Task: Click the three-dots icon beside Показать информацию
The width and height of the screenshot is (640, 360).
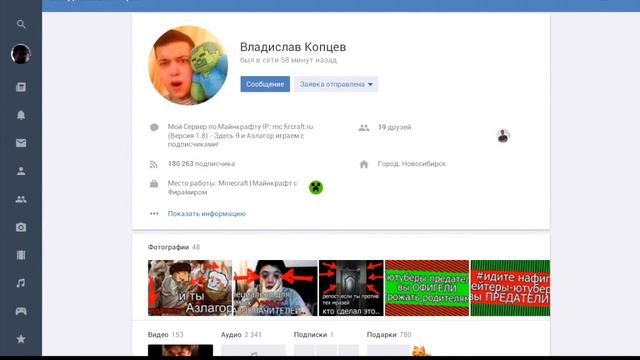Action: (x=154, y=213)
